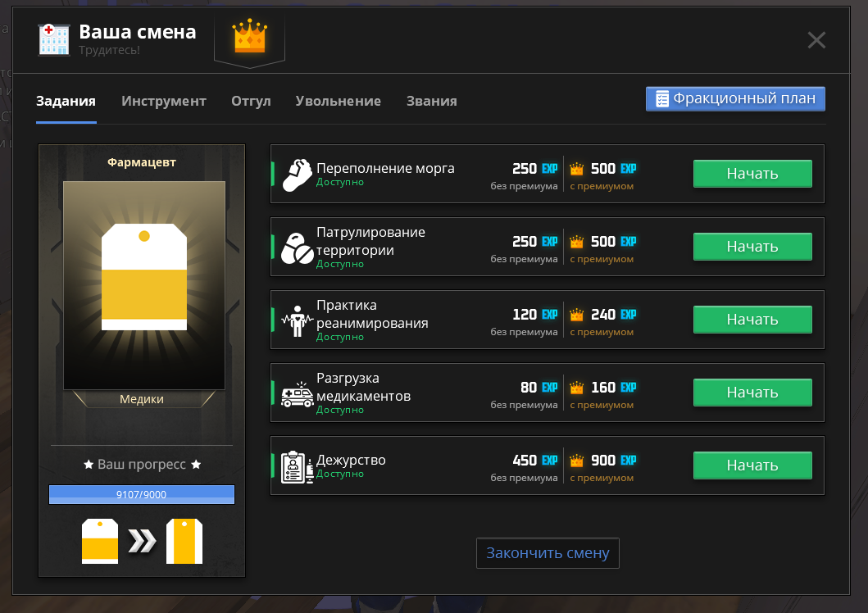
Task: Click the ambulance icon for unloading medicines
Action: (x=298, y=394)
